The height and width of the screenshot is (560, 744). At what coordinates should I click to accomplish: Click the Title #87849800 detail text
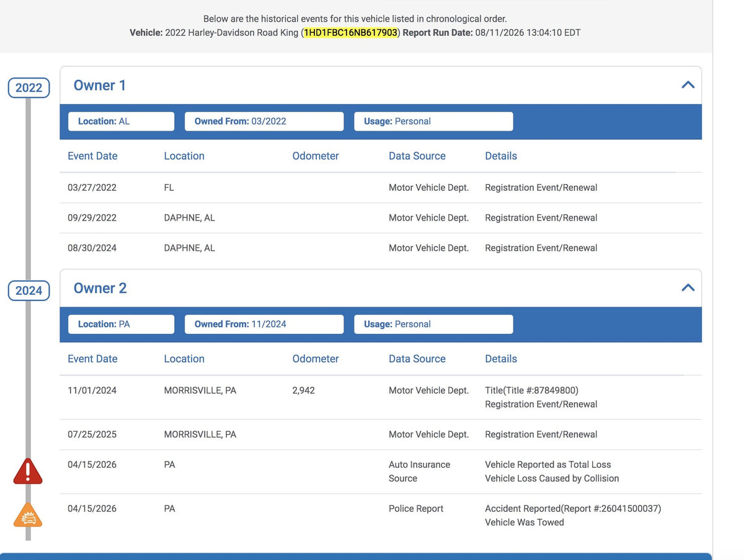531,390
